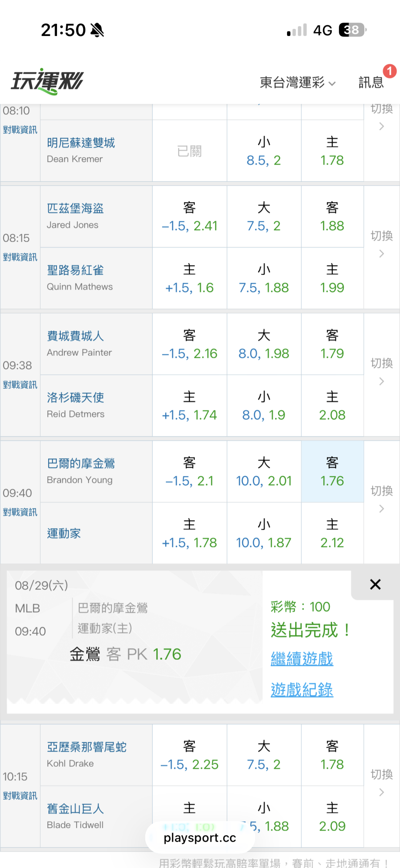The image size is (400, 868).
Task: Select 大 8.0, 1.98 over bet
Action: pos(264,344)
